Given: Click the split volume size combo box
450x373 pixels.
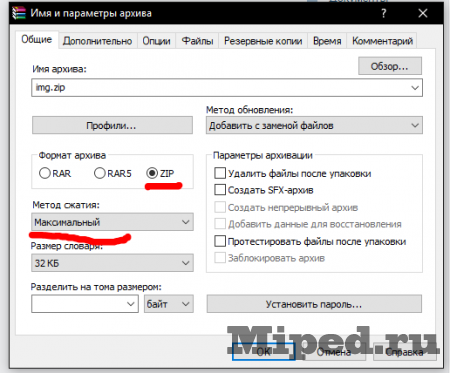Looking at the screenshot, I should (x=85, y=304).
